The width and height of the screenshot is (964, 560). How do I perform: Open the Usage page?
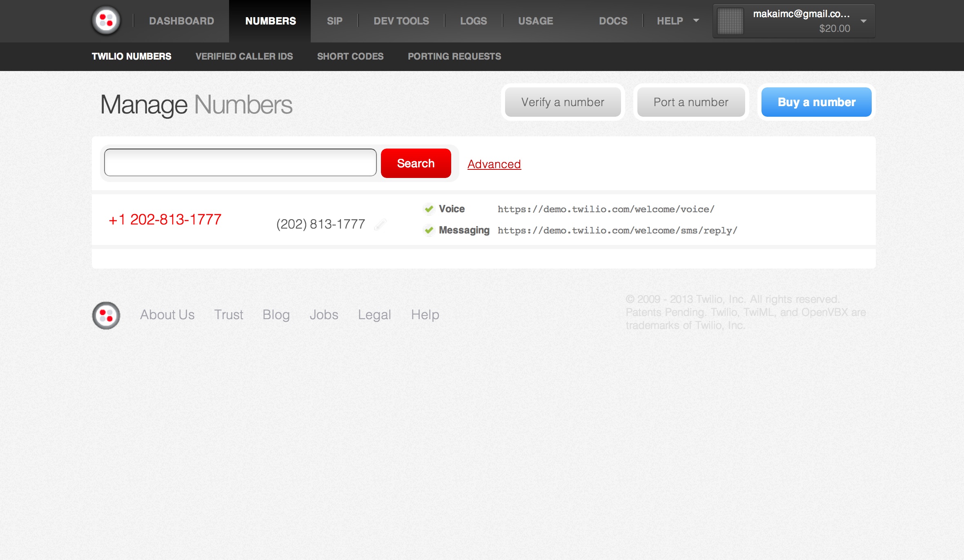(536, 21)
